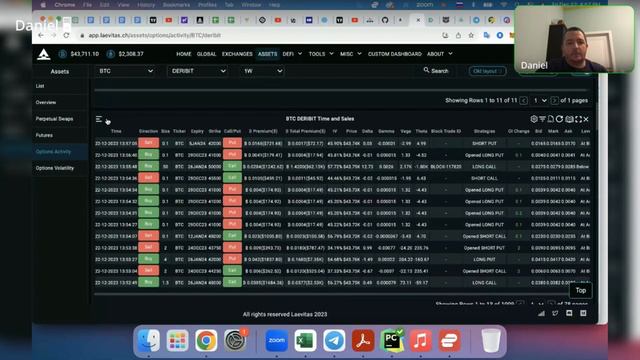Viewport: 640px width, 360px height.
Task: Open the EXCHANGES nav item
Action: tap(237, 54)
